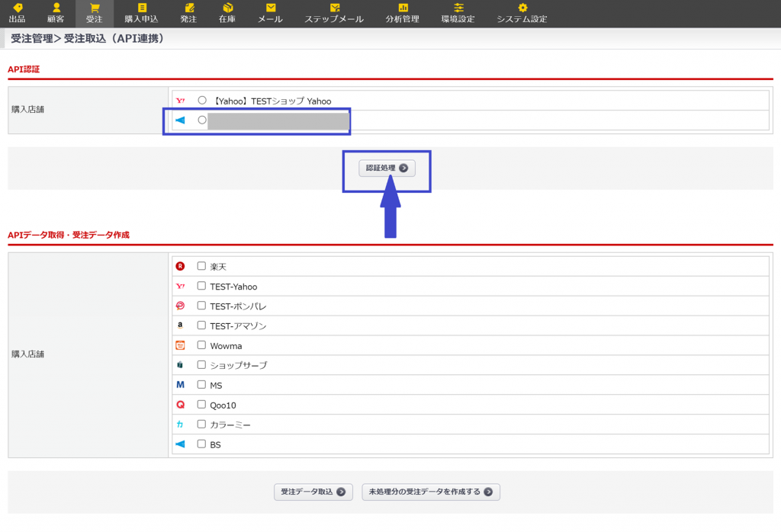Check the TEST-ポンパレ checkbox
Screen dimensions: 781x532
tap(201, 306)
